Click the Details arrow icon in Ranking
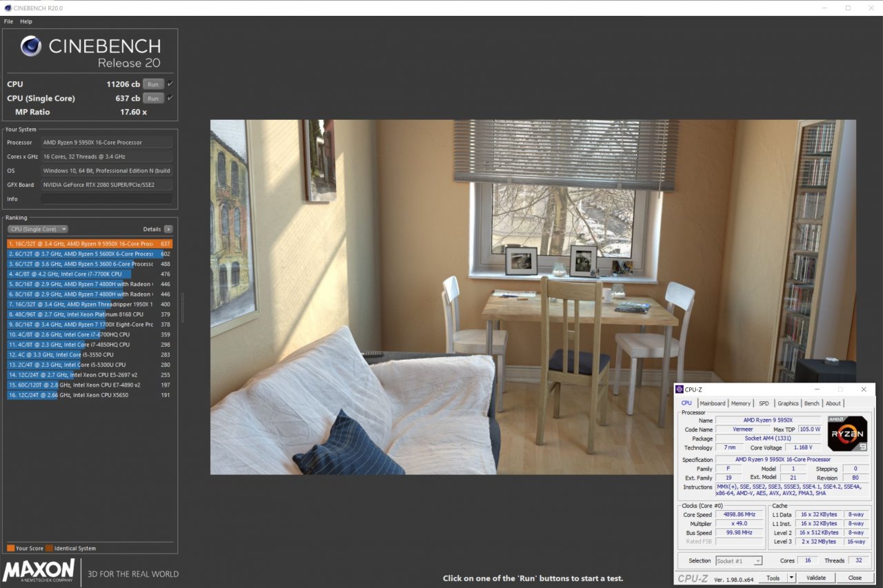This screenshot has height=588, width=883. click(x=168, y=229)
